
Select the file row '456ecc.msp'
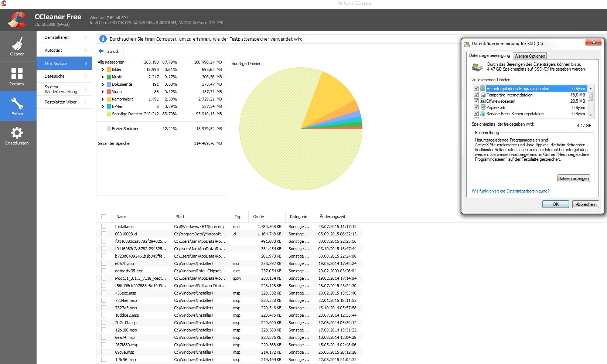(229, 293)
